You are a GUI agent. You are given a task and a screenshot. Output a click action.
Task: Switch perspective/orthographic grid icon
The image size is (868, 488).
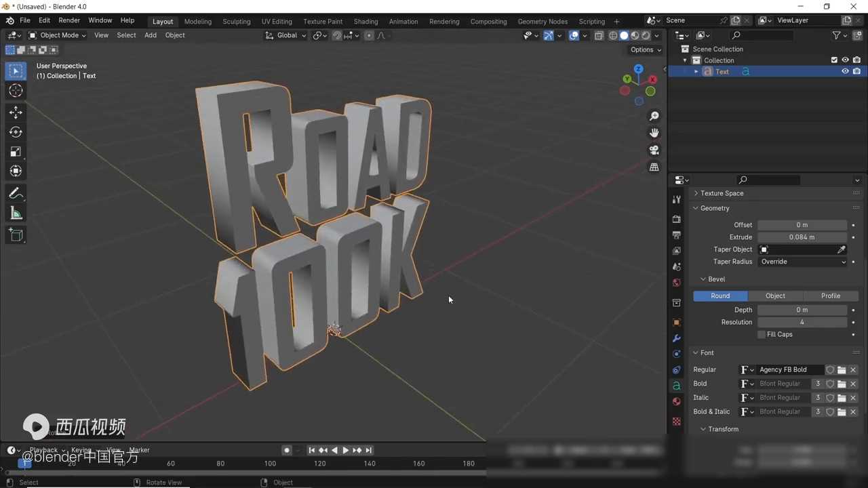click(654, 167)
